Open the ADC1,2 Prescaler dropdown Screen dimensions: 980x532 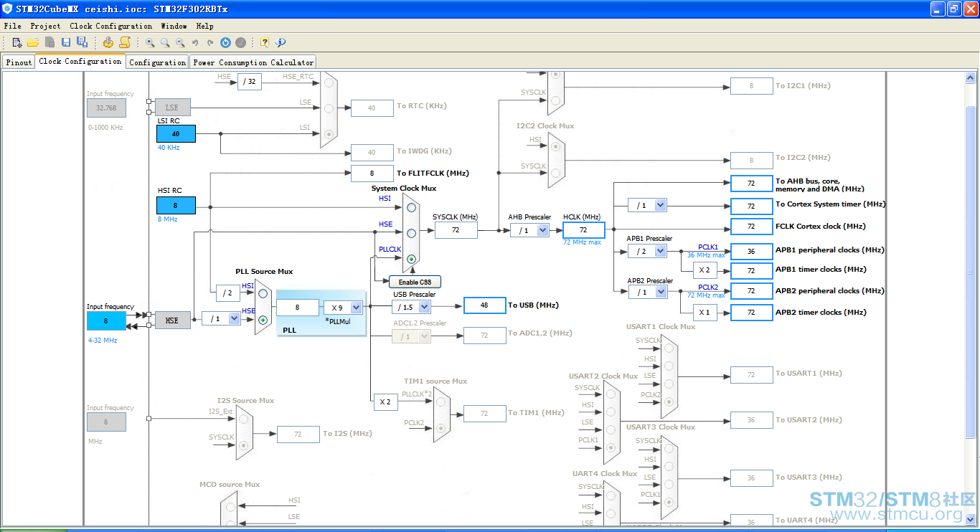coord(424,336)
